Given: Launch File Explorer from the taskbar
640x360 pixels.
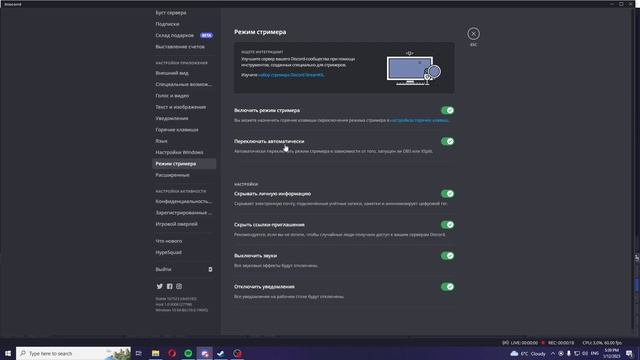Looking at the screenshot, I should click(156, 353).
